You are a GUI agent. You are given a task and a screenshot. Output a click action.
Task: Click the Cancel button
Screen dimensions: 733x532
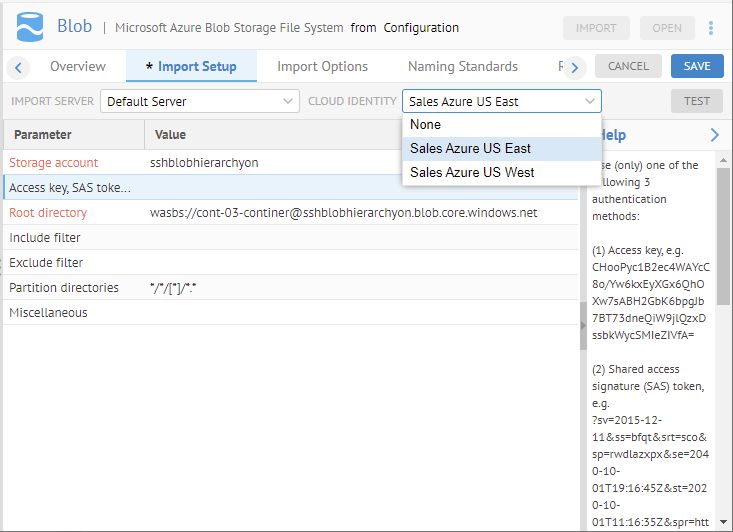click(628, 66)
